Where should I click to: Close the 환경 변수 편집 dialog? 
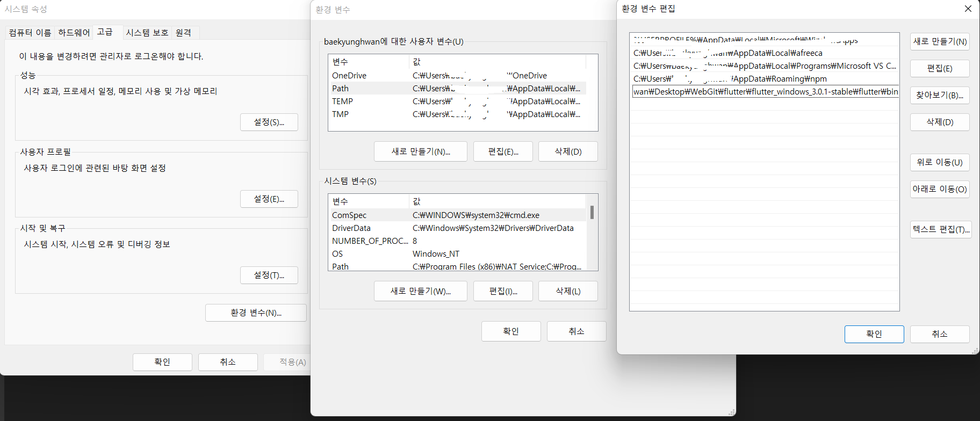[968, 9]
